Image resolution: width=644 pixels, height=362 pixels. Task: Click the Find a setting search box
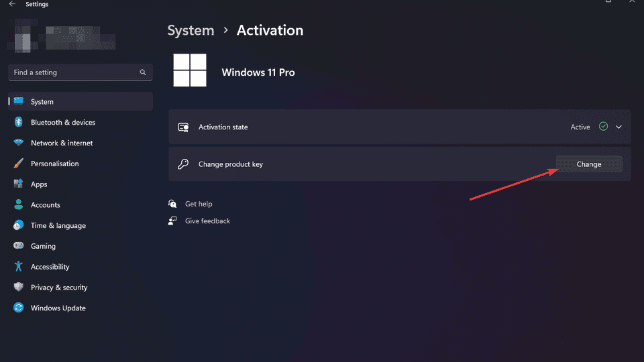pyautogui.click(x=80, y=72)
